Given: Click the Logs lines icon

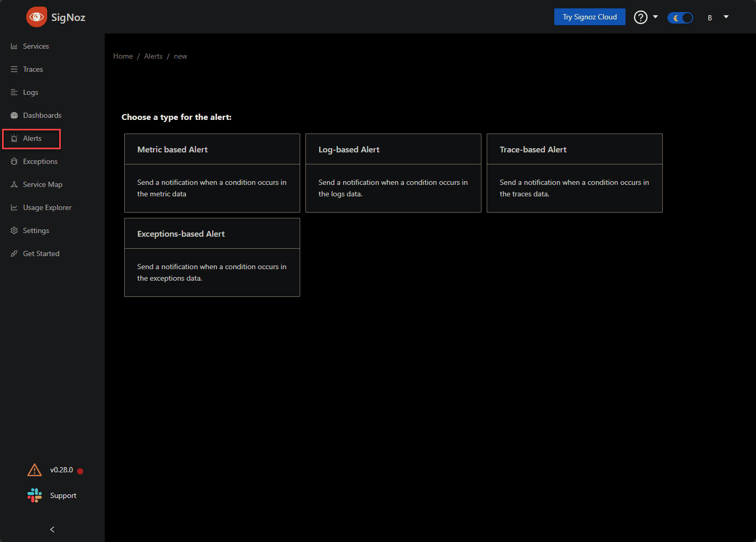Looking at the screenshot, I should (x=14, y=92).
